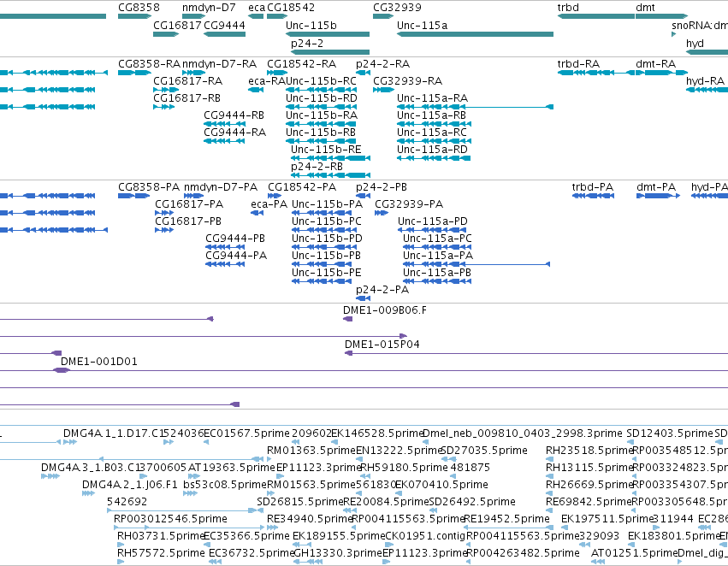Click the p24-2-PB protein label

(382, 187)
